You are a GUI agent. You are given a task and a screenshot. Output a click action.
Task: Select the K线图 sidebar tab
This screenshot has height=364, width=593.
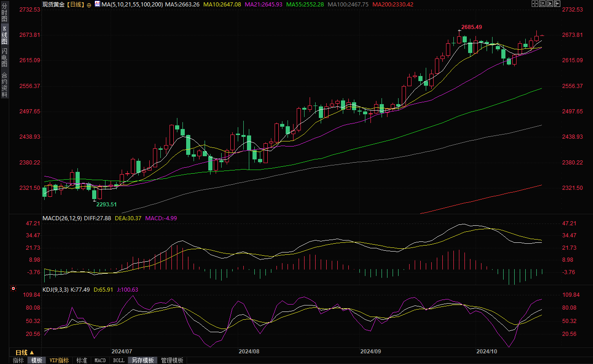pyautogui.click(x=5, y=35)
